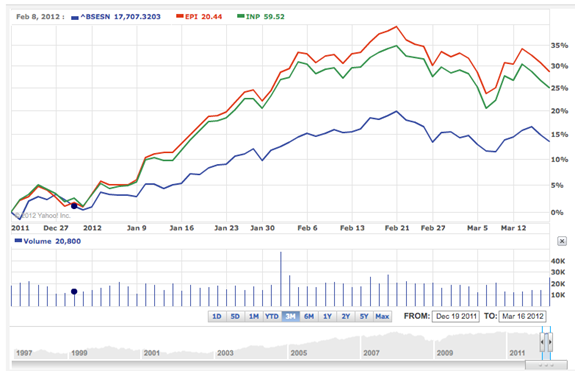The image size is (575, 371).
Task: Click the left handle of range slider
Action: point(542,342)
